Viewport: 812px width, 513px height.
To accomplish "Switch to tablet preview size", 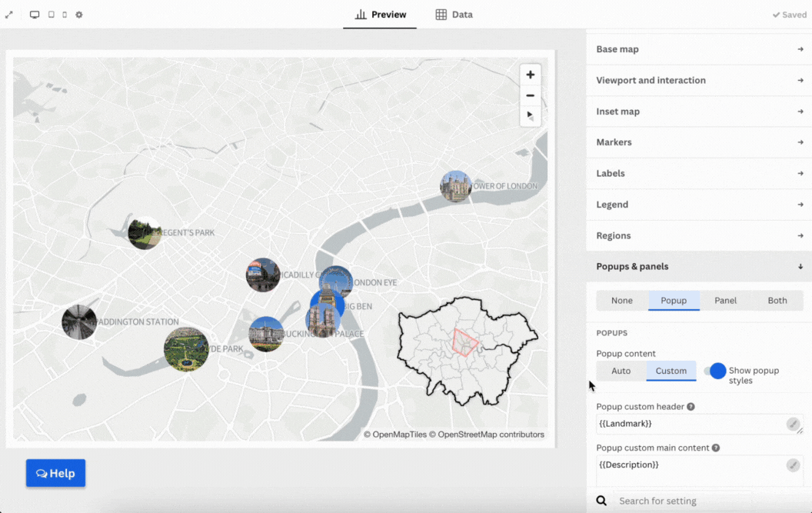I will pos(51,15).
